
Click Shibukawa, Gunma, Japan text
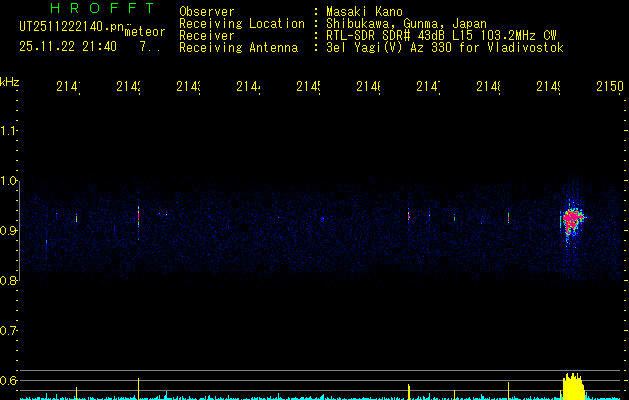pos(406,24)
